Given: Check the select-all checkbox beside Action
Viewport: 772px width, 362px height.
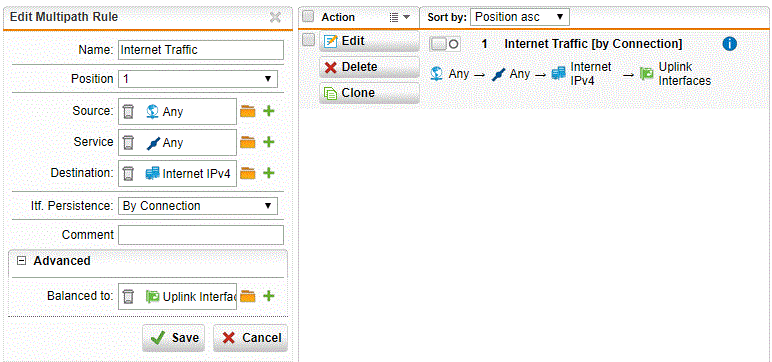Looking at the screenshot, I should tap(308, 16).
